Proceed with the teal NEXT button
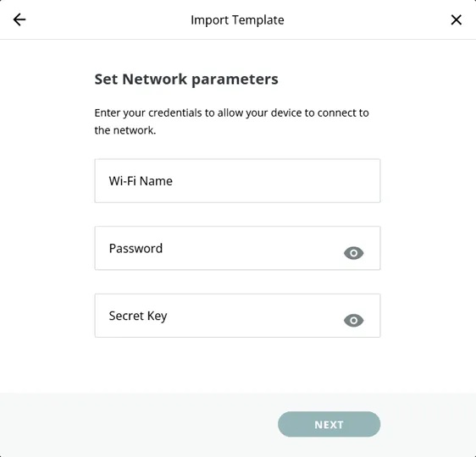This screenshot has height=457, width=476. pyautogui.click(x=329, y=424)
